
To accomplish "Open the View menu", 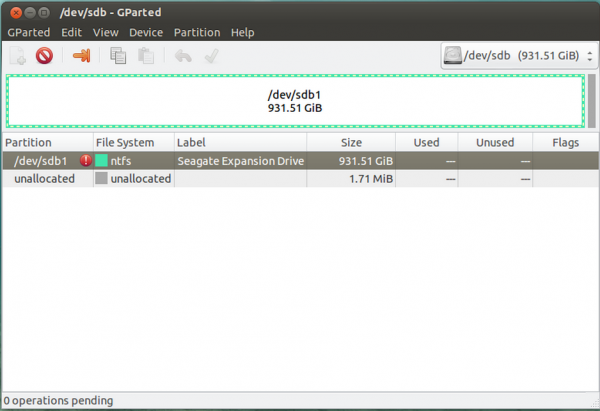I will 106,32.
